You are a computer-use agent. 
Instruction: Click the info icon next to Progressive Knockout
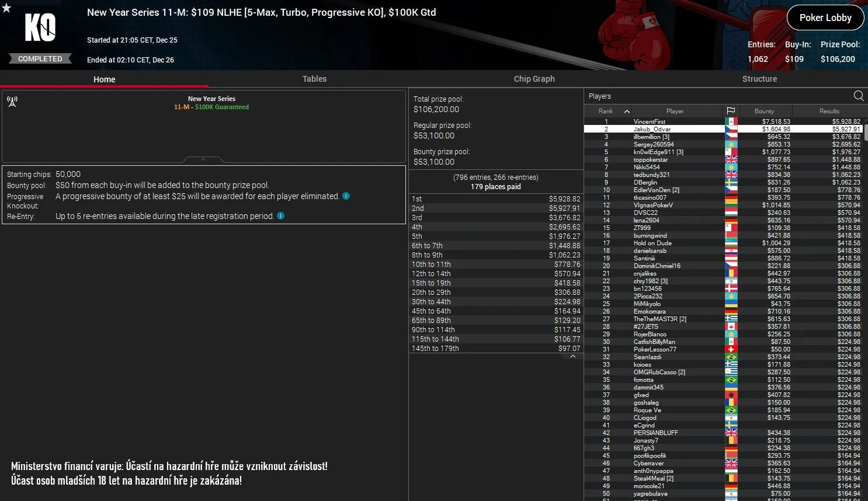pyautogui.click(x=346, y=196)
